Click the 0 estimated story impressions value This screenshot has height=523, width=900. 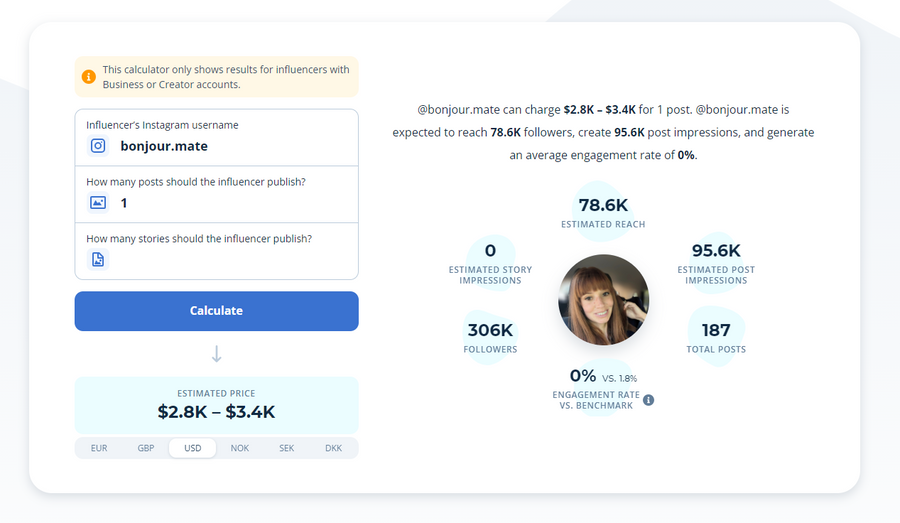[490, 250]
